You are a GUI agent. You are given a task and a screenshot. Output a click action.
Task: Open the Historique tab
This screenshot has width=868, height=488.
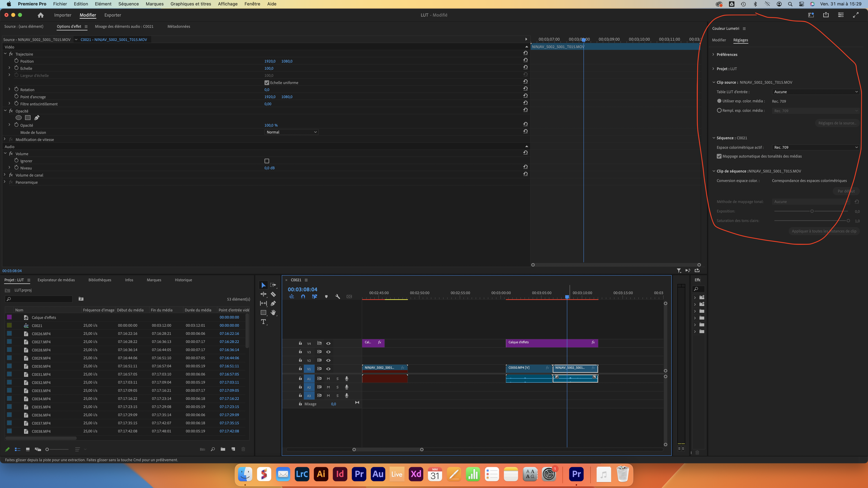point(183,280)
